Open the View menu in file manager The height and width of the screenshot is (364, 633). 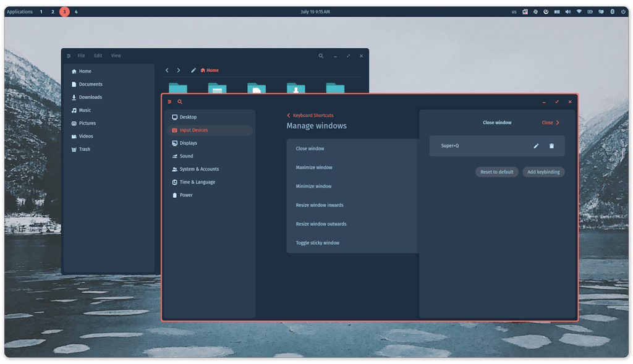point(116,56)
